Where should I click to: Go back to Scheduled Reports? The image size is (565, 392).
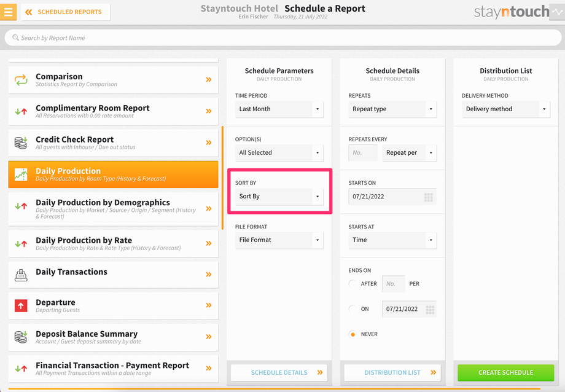pos(66,12)
